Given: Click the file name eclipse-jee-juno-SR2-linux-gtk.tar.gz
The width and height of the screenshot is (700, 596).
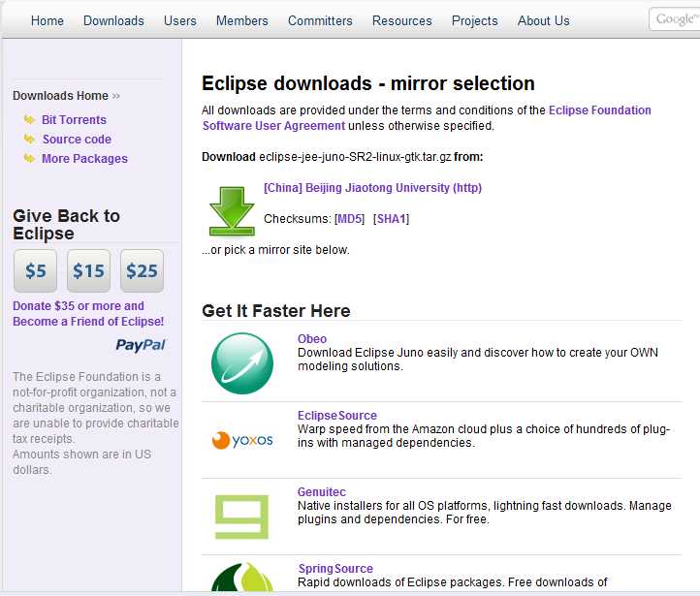Looking at the screenshot, I should (355, 157).
